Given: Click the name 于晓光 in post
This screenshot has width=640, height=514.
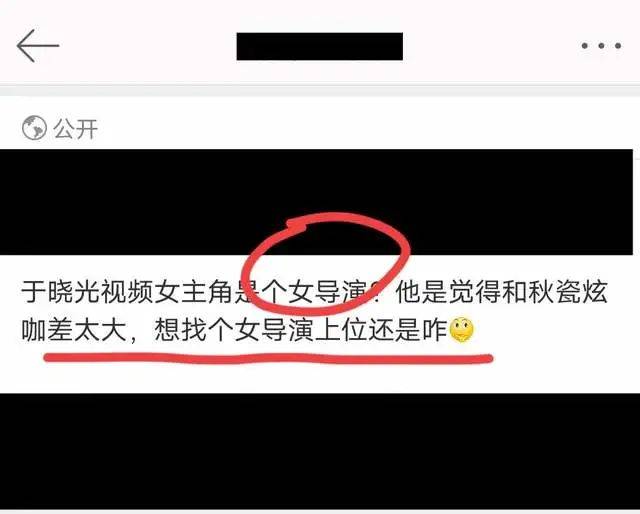Looking at the screenshot, I should pos(60,291).
